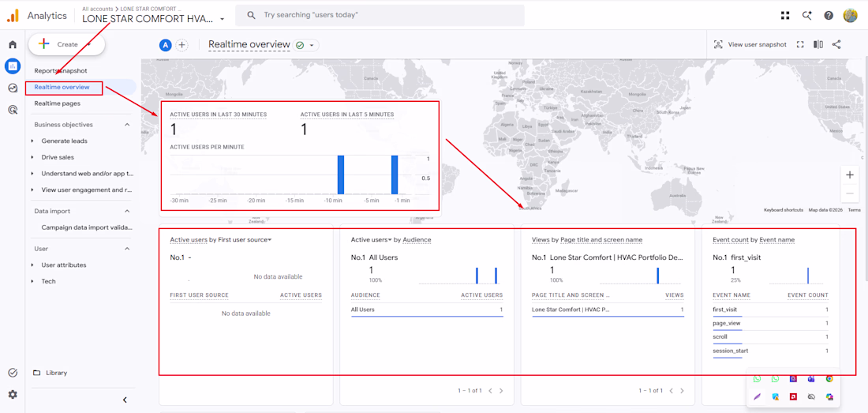Collapse the Data import section
This screenshot has height=413, width=868.
click(127, 211)
